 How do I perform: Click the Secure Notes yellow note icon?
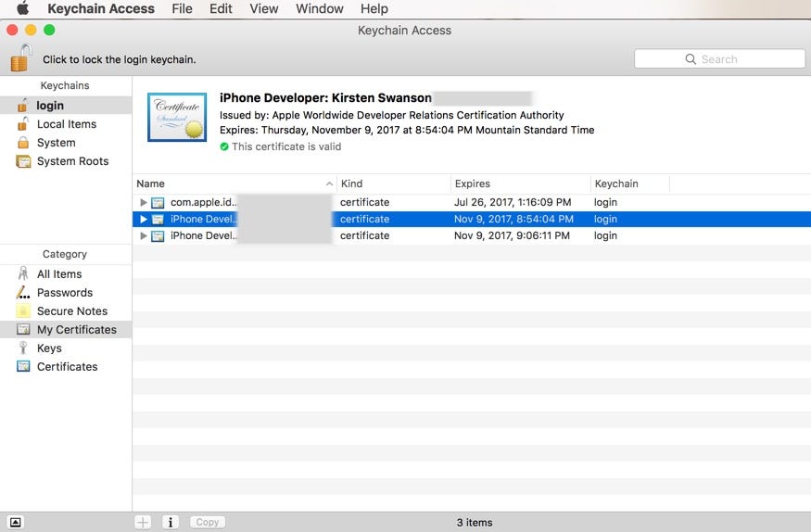(23, 310)
